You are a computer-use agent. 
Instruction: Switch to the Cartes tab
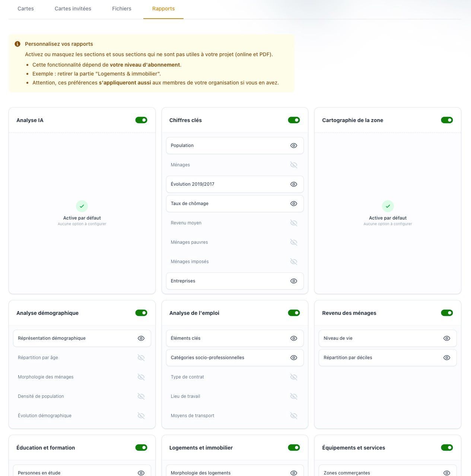coord(25,9)
